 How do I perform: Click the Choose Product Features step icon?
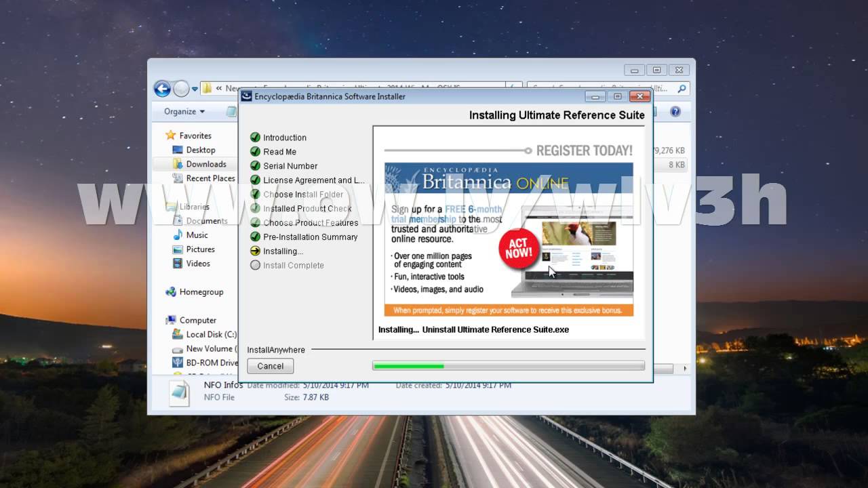[255, 223]
